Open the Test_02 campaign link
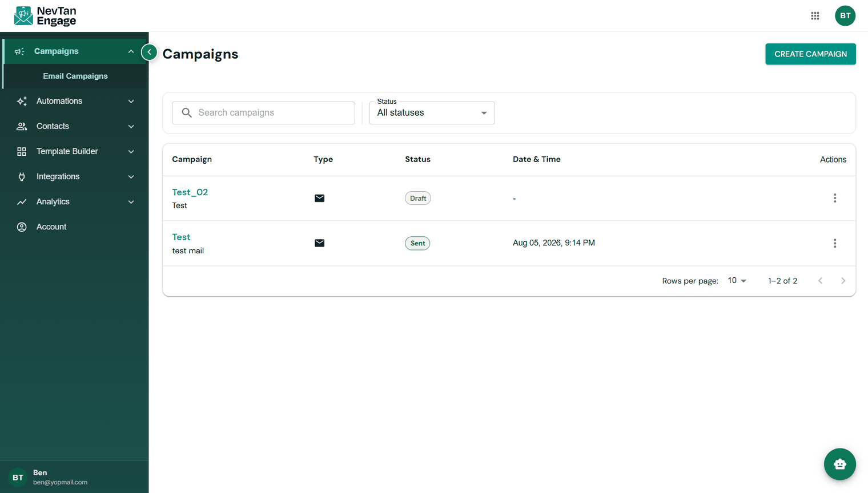This screenshot has height=493, width=868. [x=190, y=192]
